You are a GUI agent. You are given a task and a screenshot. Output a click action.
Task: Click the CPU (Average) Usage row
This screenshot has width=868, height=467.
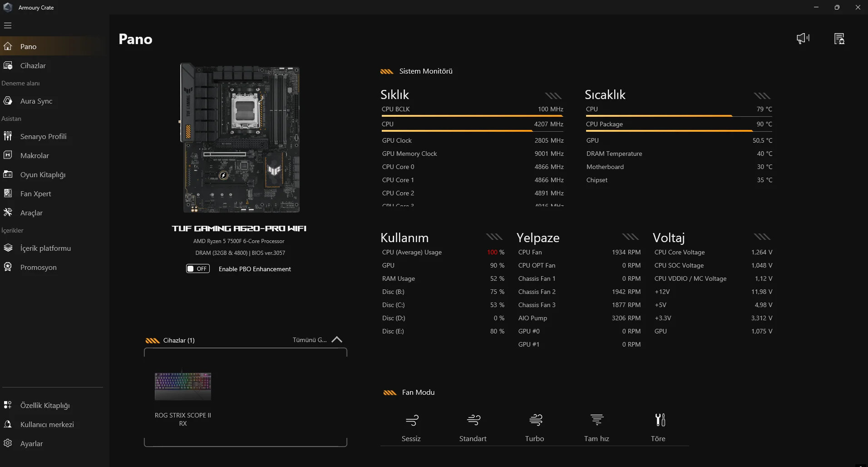point(443,252)
